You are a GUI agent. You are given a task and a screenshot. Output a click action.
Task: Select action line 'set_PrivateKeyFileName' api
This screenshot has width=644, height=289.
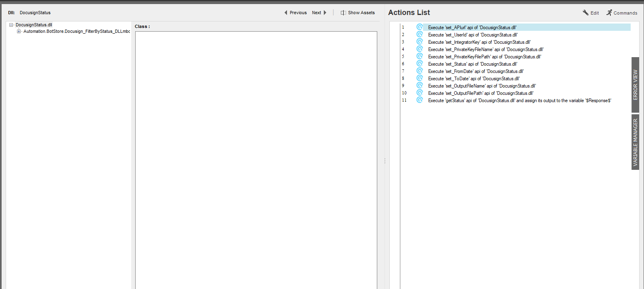coord(486,49)
